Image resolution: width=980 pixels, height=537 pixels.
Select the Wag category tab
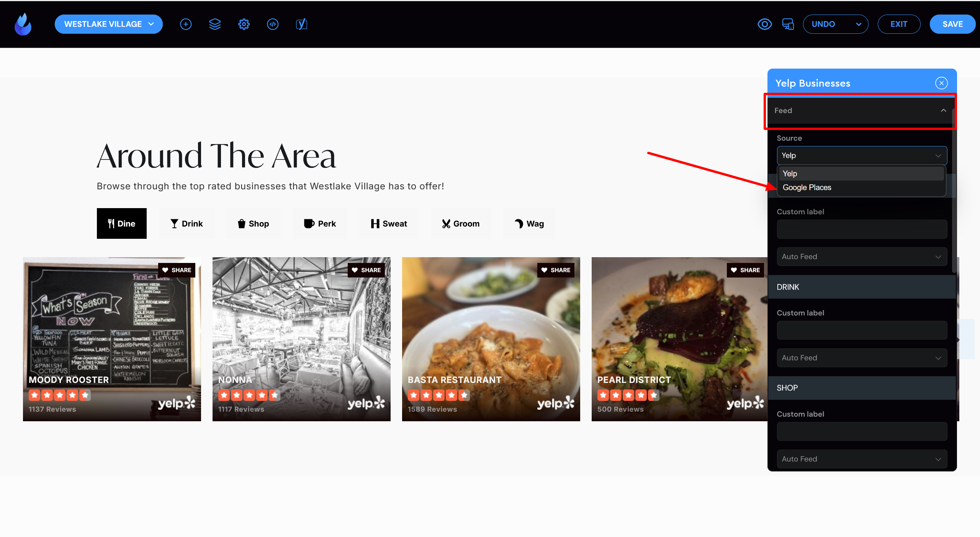pyautogui.click(x=529, y=223)
